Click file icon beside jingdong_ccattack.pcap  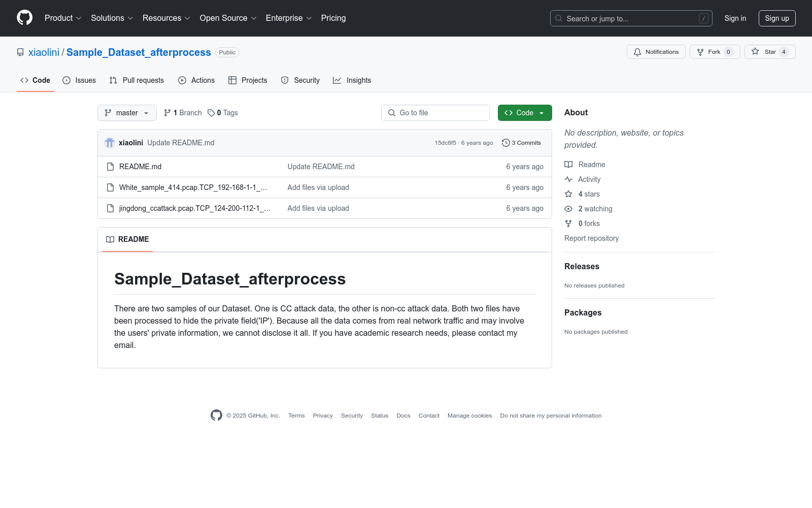[x=110, y=208]
